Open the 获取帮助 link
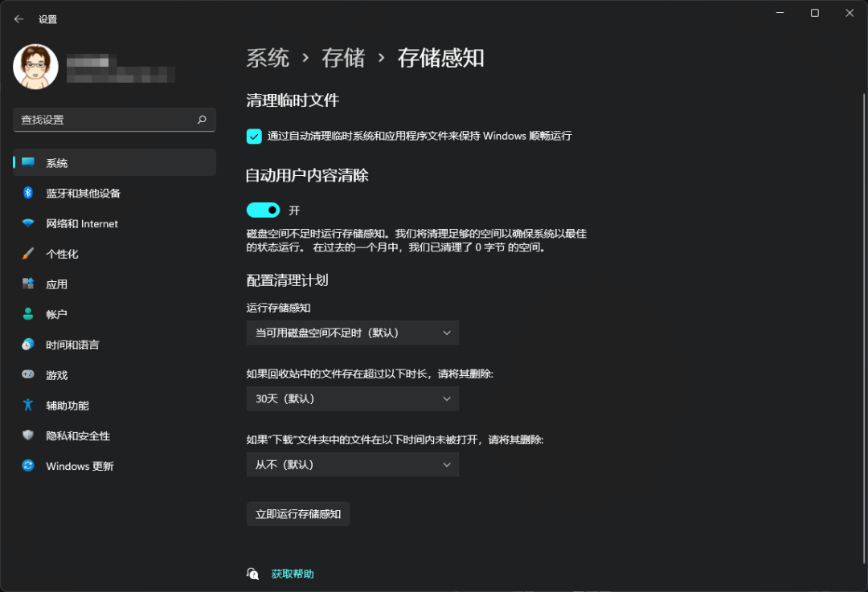868x592 pixels. (293, 574)
